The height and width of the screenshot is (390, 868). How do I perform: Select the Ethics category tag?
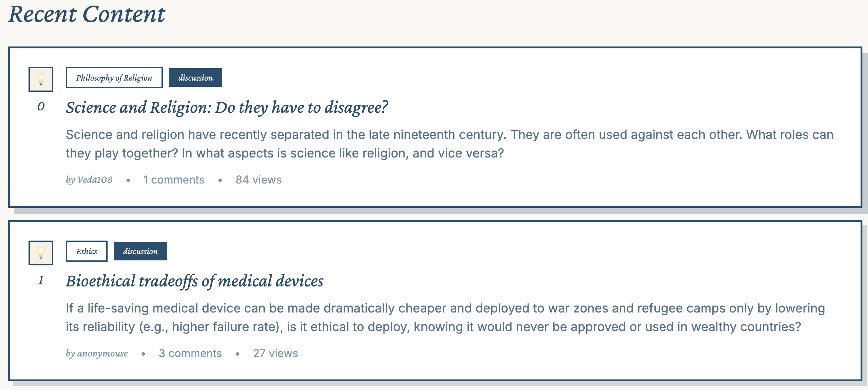pyautogui.click(x=86, y=251)
